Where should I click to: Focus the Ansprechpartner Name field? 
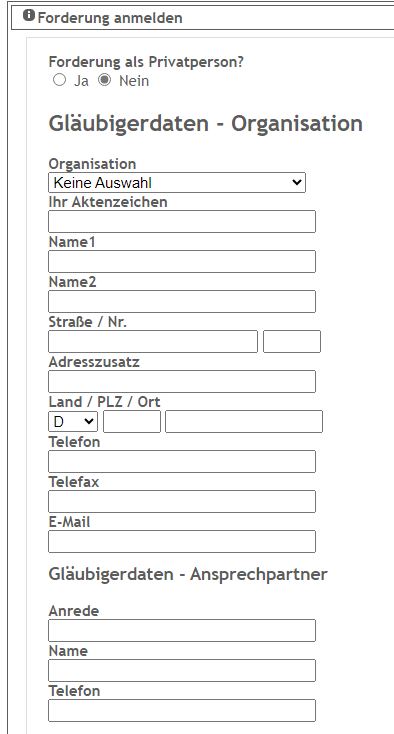coord(182,670)
